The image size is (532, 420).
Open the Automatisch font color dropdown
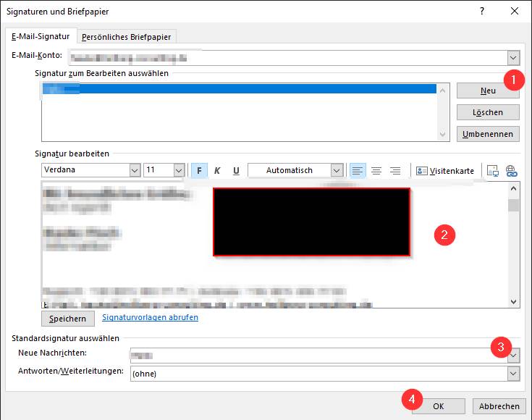[x=337, y=170]
